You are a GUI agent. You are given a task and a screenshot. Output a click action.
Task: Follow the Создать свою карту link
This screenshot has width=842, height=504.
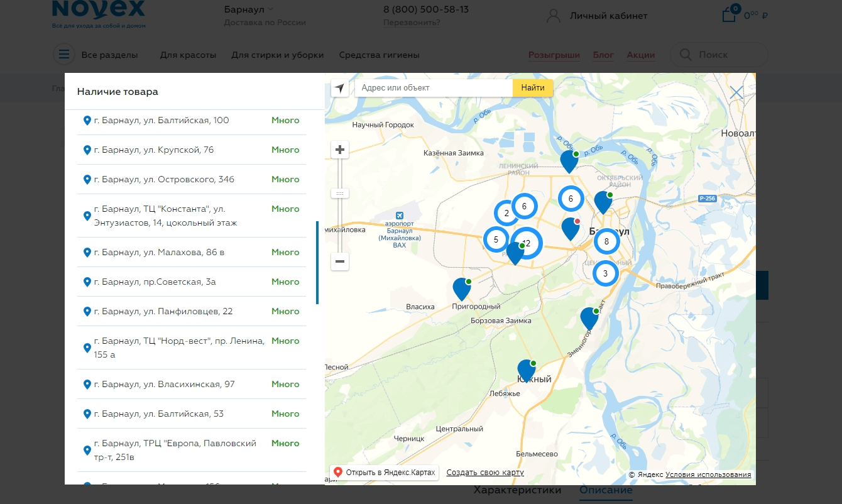(x=485, y=473)
